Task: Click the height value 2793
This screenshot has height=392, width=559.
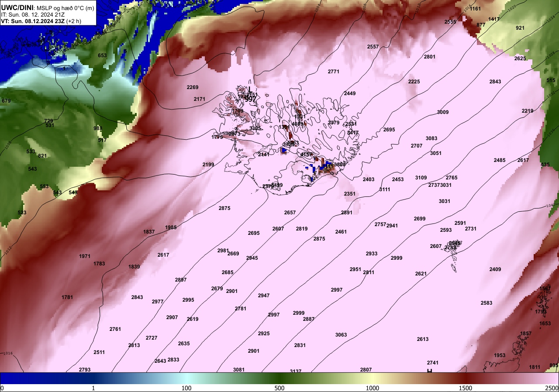Action: coord(85,370)
